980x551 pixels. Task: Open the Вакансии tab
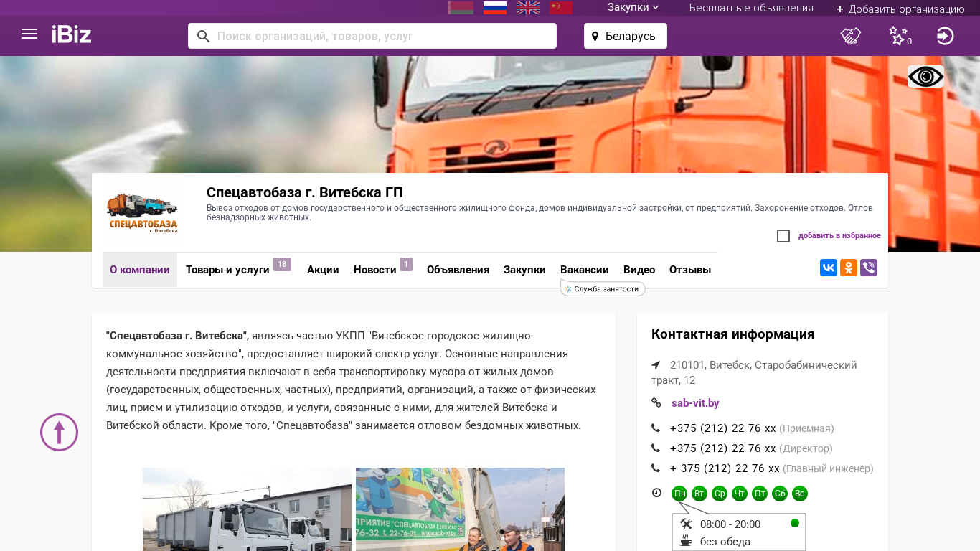pos(585,270)
